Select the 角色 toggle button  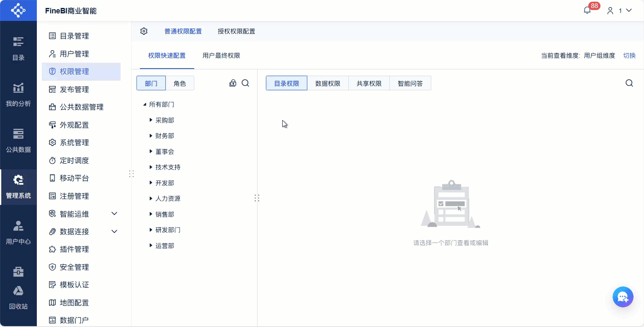(180, 83)
